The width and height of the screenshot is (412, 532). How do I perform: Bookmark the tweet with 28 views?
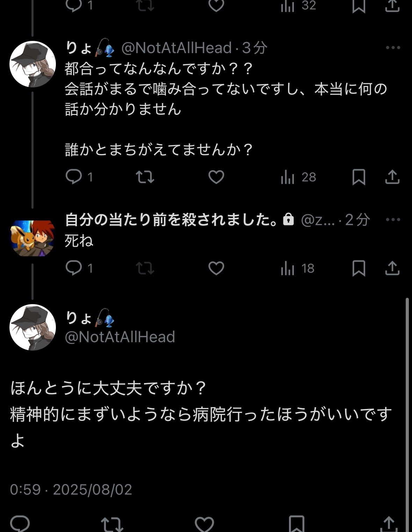tap(359, 177)
